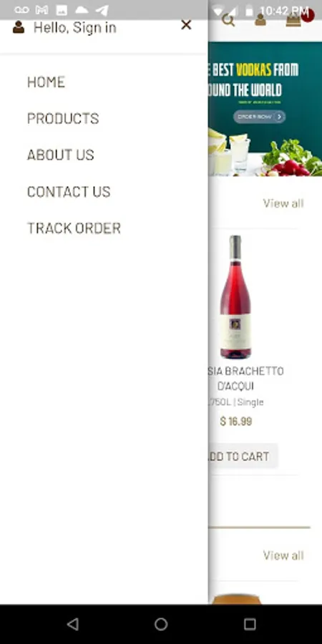The image size is (322, 644).
Task: Close the side menu with X icon
Action: (186, 25)
